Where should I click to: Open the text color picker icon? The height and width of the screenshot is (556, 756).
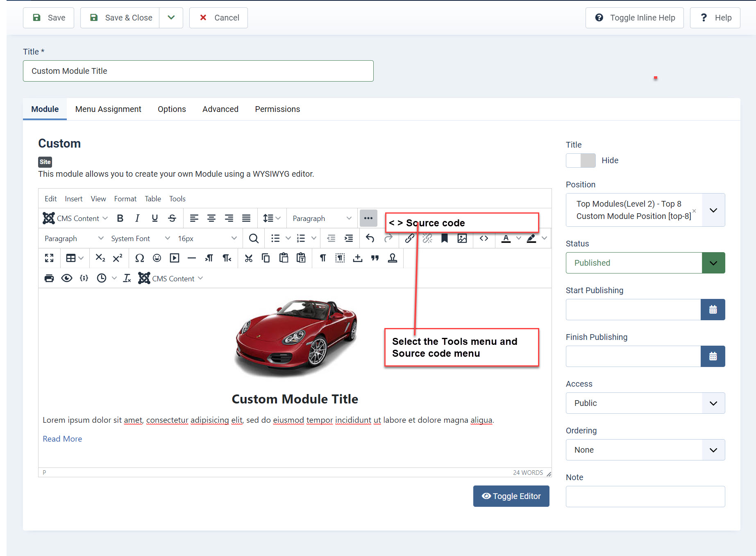(506, 239)
